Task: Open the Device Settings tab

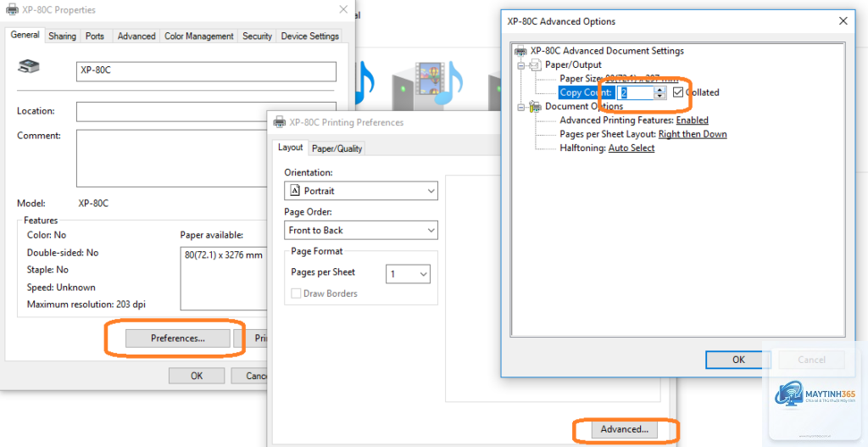Action: 310,36
